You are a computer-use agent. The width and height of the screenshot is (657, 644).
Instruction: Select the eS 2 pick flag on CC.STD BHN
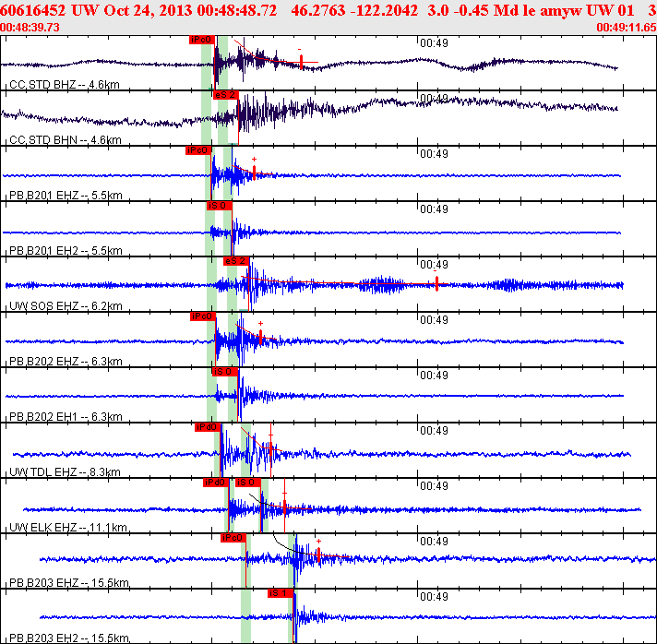coord(225,95)
